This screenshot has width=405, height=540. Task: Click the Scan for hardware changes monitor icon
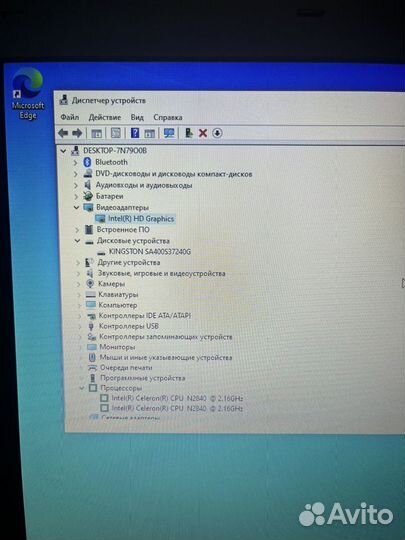click(169, 133)
